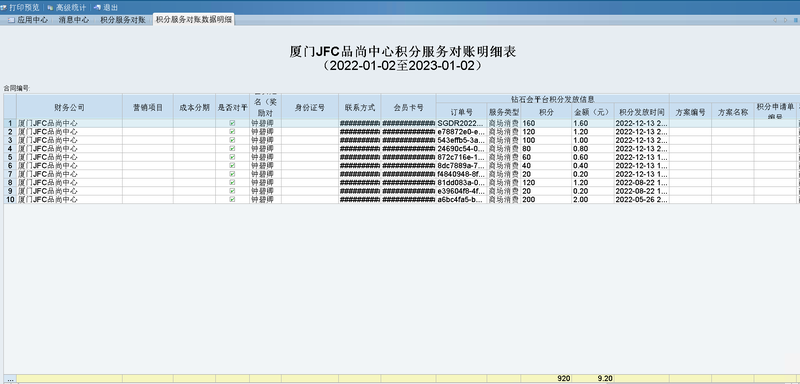Click the points value 160 cell

546,123
